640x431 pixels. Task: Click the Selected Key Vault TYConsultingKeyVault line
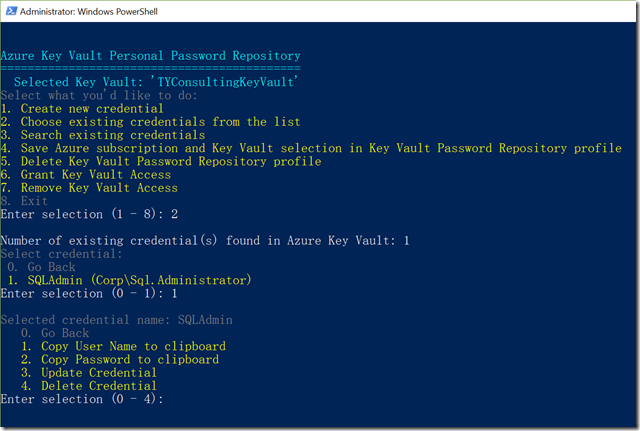[156, 82]
